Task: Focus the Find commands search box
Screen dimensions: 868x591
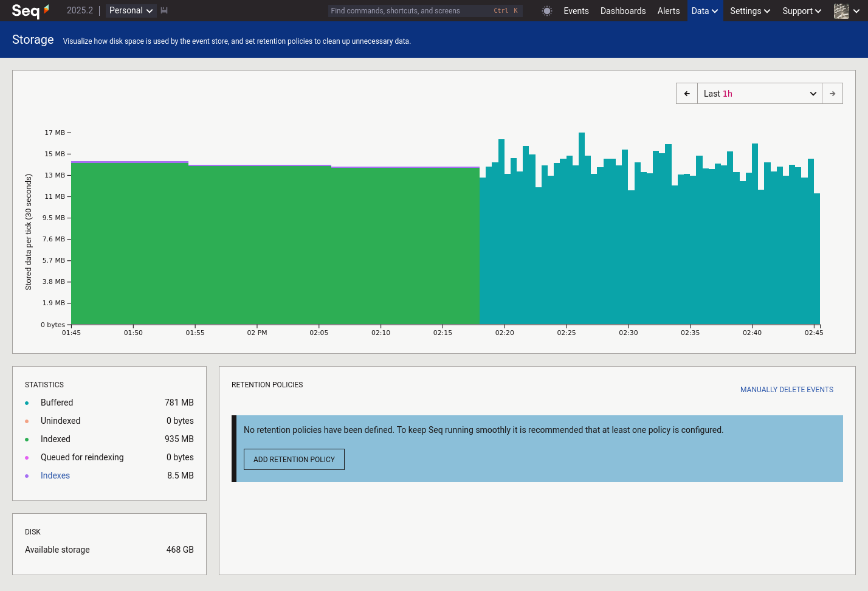Action: tap(425, 11)
